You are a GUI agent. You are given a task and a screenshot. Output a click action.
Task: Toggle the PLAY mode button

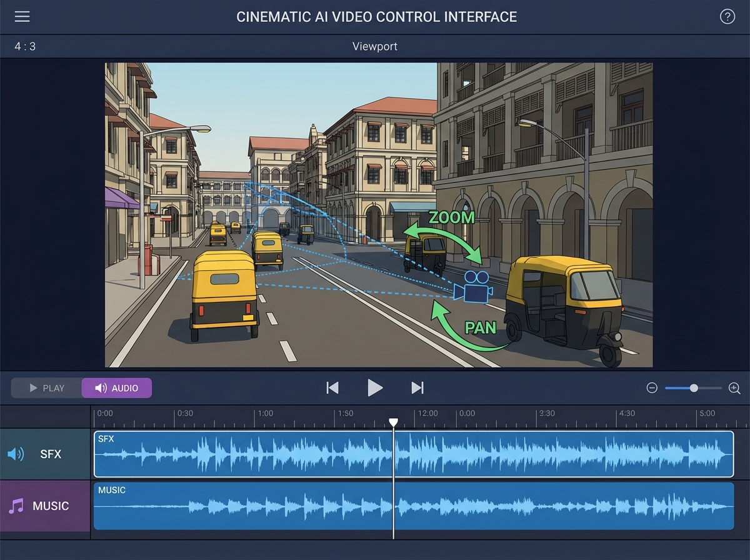(46, 387)
